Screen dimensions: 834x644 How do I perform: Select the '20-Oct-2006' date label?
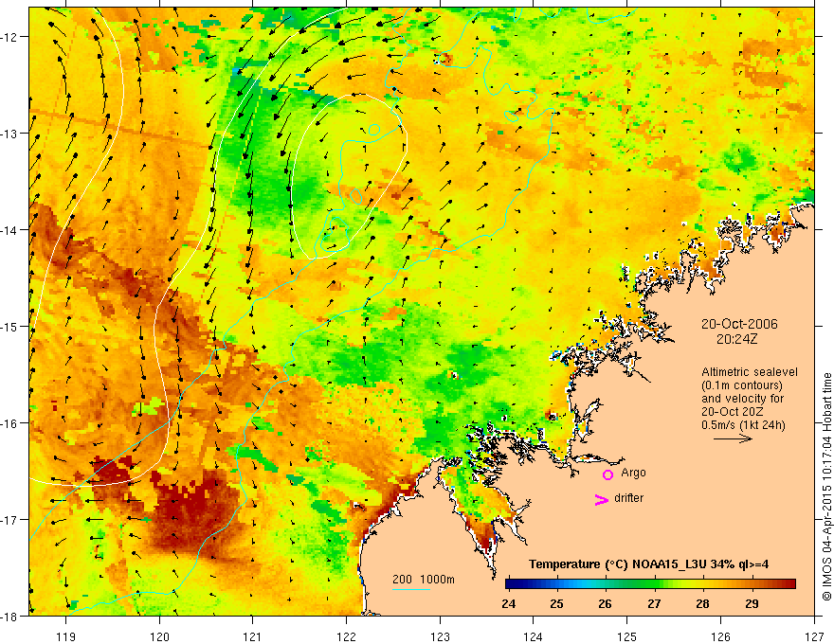point(739,324)
